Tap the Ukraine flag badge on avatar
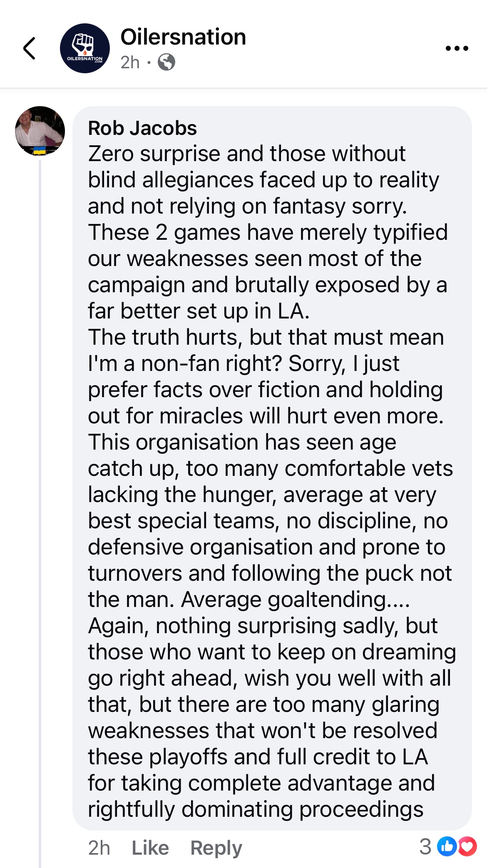 (x=40, y=150)
